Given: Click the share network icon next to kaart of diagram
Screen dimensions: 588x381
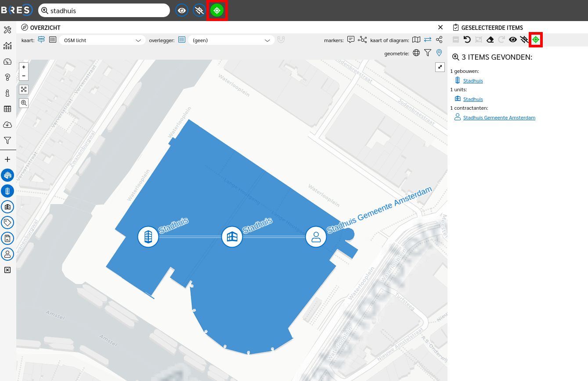Looking at the screenshot, I should point(439,40).
